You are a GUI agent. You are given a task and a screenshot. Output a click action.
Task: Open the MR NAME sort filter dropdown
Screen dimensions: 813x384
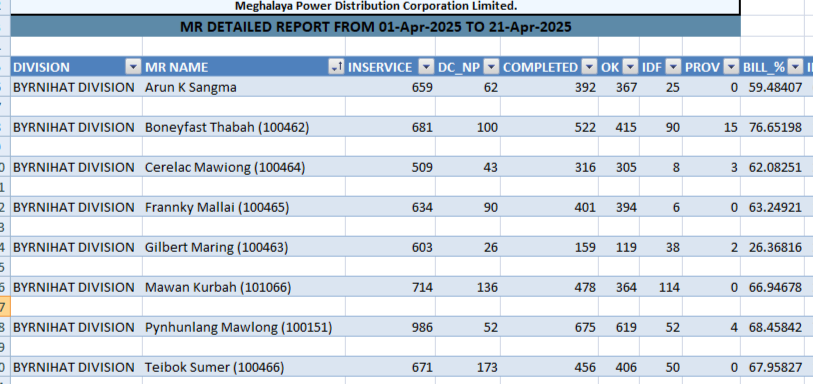[x=337, y=67]
